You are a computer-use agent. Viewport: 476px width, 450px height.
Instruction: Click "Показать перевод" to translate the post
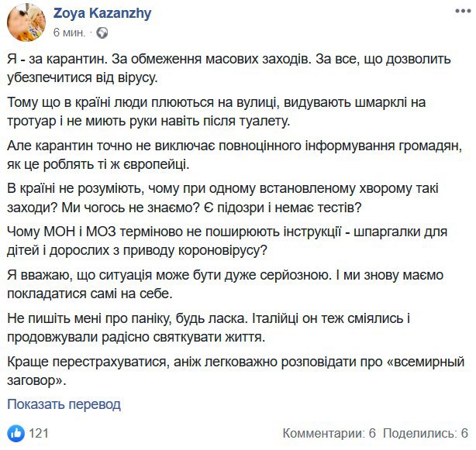pos(64,404)
